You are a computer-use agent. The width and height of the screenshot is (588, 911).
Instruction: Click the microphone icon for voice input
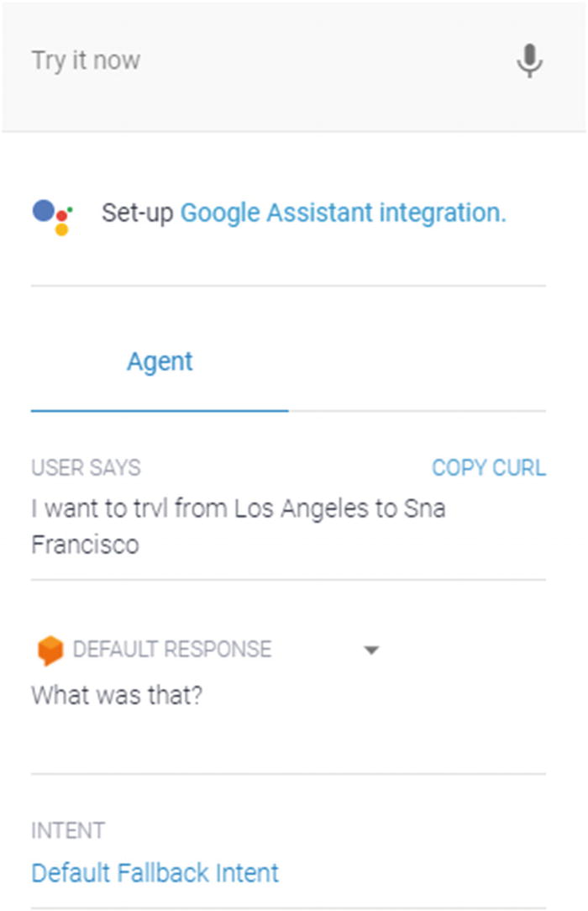[529, 61]
